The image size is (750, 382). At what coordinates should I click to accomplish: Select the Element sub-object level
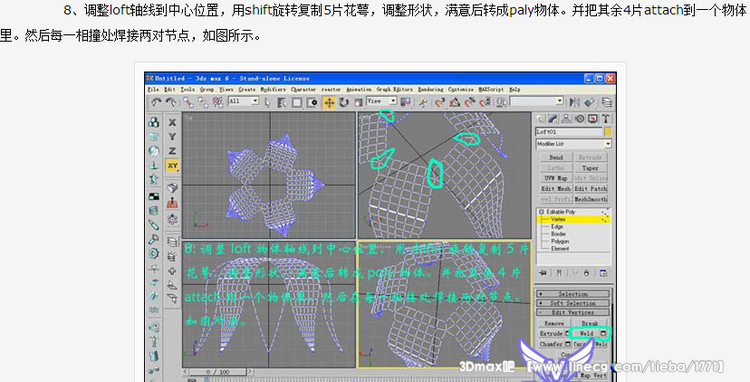560,249
